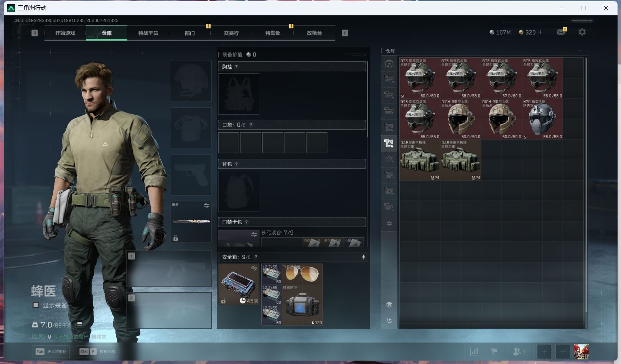This screenshot has width=621, height=364.
Task: Show help for 口袋 section
Action: [251, 125]
